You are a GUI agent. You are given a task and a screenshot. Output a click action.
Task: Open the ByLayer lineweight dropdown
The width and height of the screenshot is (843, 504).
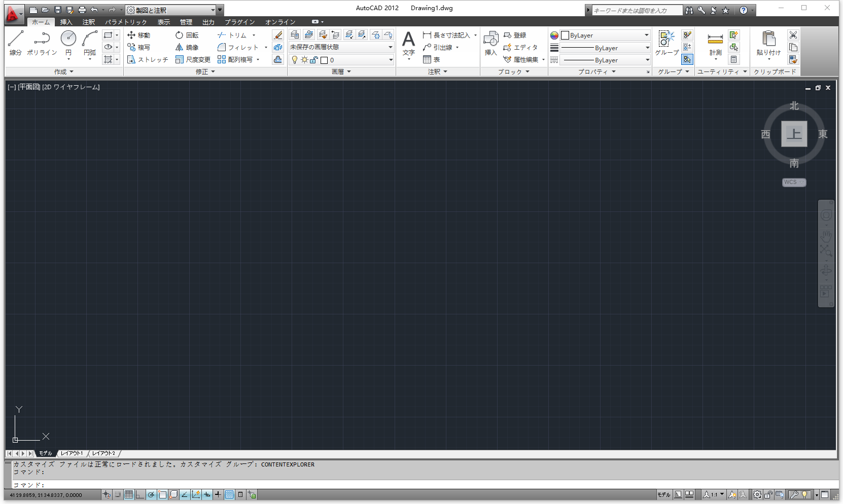tap(606, 48)
